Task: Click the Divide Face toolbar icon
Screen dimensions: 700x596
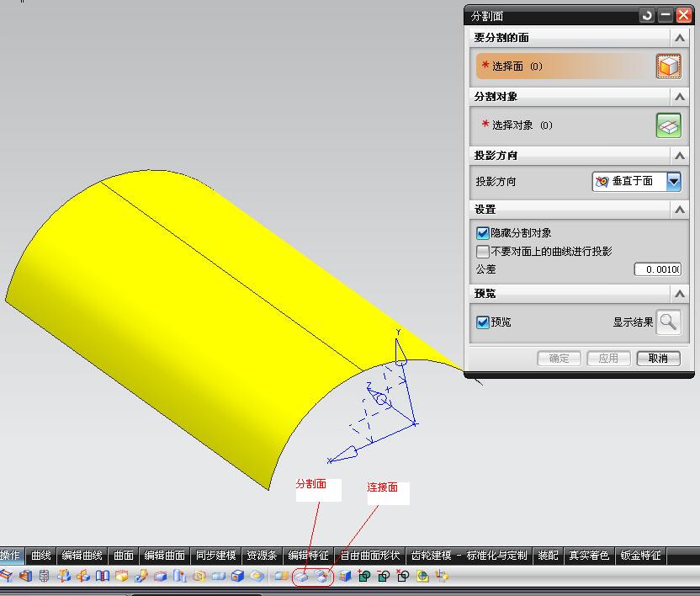Action: point(301,577)
